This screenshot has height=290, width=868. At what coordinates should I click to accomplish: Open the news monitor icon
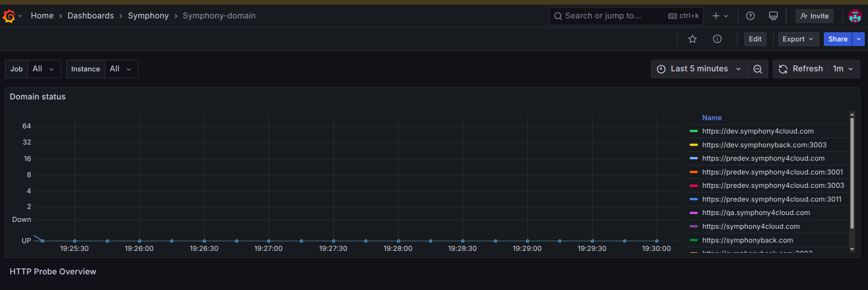(773, 16)
